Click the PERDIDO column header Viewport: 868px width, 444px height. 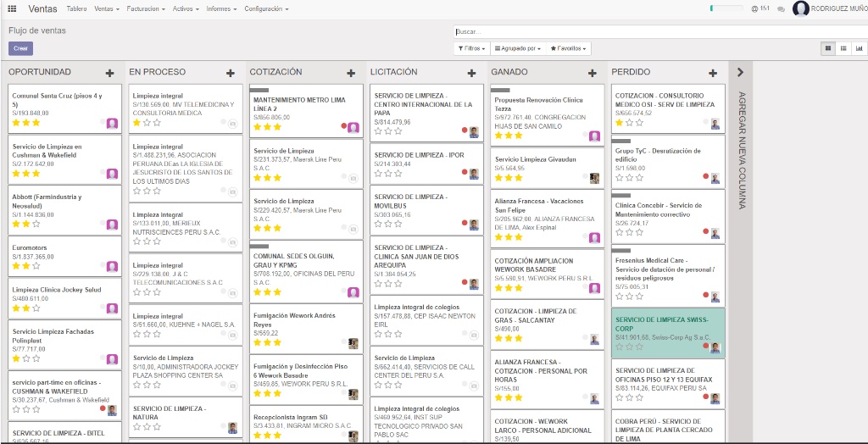pos(631,72)
